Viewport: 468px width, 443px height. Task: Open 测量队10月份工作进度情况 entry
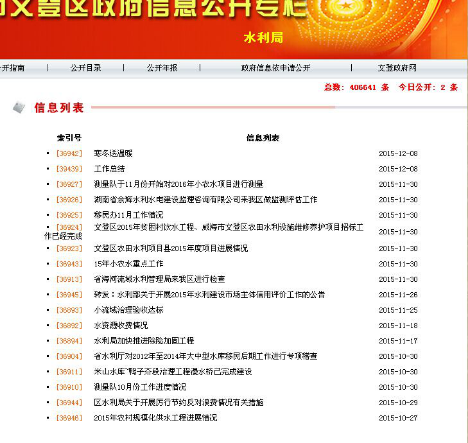(140, 387)
